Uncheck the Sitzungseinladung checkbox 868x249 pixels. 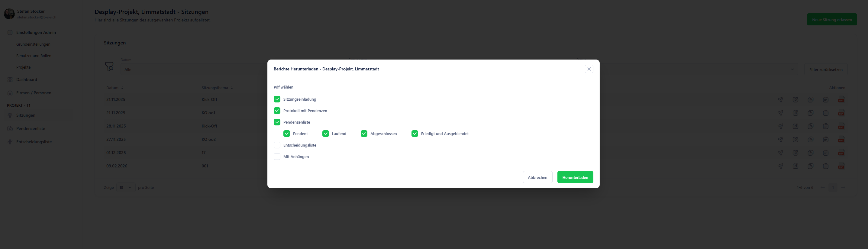[x=277, y=99]
